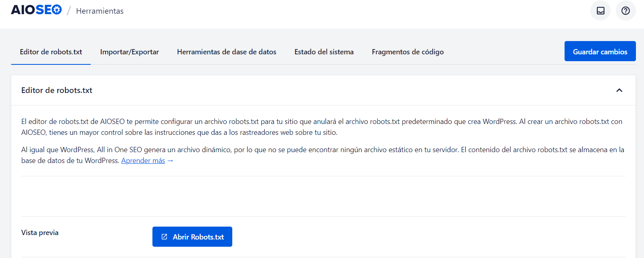Follow the Aprender más link
This screenshot has width=644, height=258.
pyautogui.click(x=143, y=161)
